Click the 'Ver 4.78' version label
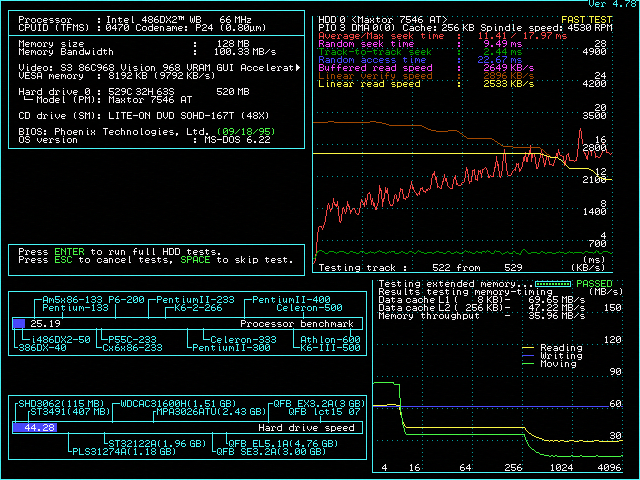 [614, 4]
